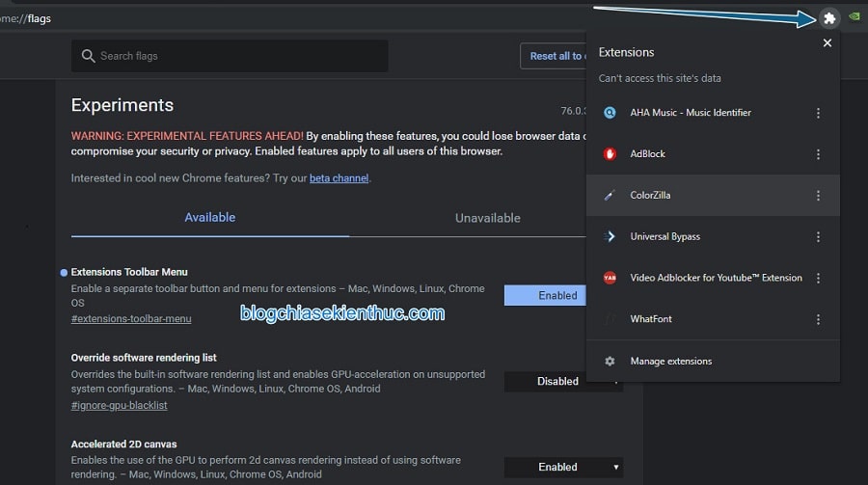868x485 pixels.
Task: Open more options for AHA Music
Action: click(x=818, y=113)
